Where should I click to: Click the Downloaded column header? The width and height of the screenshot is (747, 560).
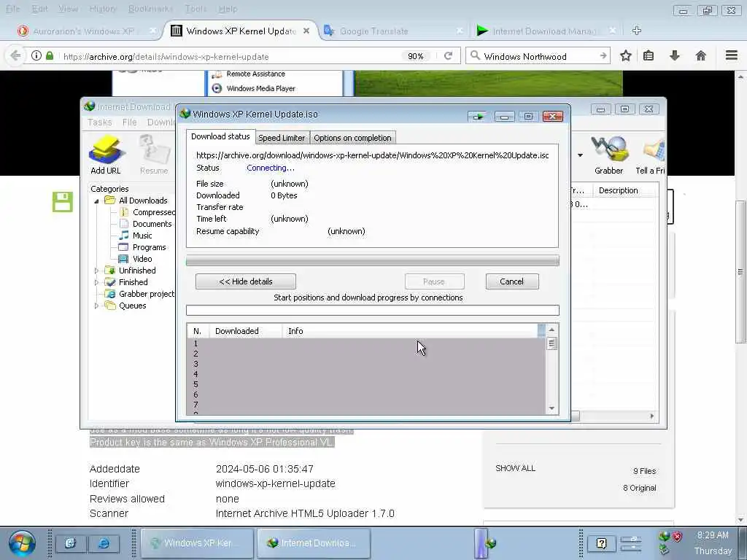[x=245, y=331]
